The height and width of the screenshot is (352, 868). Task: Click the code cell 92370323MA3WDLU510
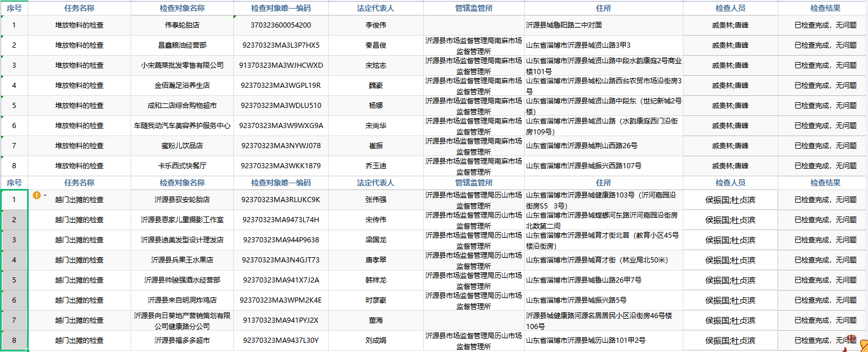281,106
